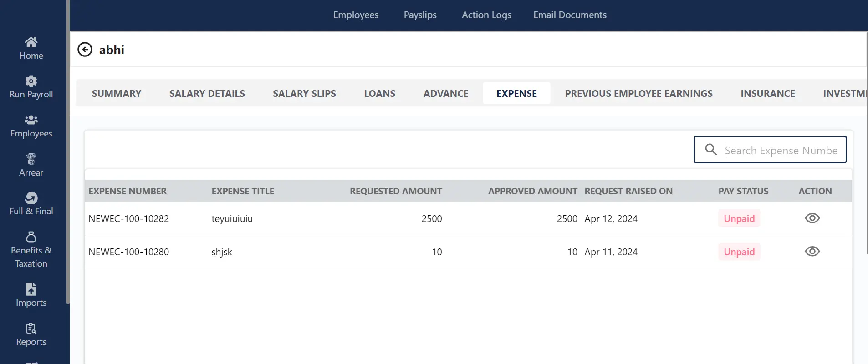The image size is (868, 364).
Task: Click the Apr 12, 2024 date cell
Action: [x=611, y=218]
